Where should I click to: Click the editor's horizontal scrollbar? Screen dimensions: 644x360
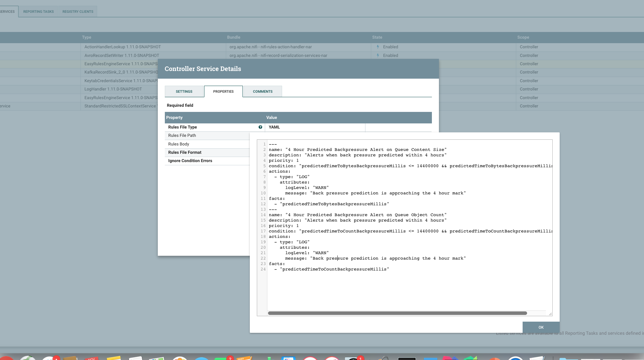397,313
